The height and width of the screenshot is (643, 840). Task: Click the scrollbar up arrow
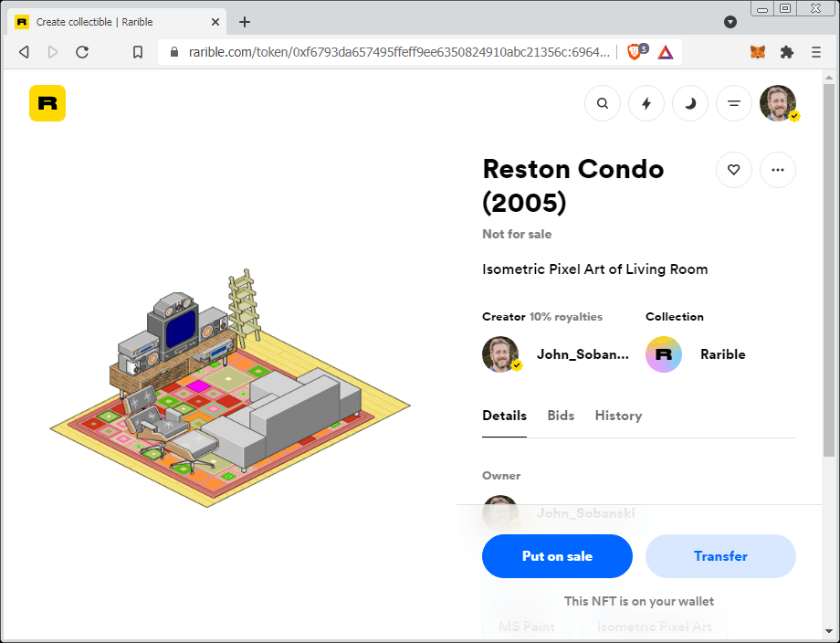coord(829,78)
